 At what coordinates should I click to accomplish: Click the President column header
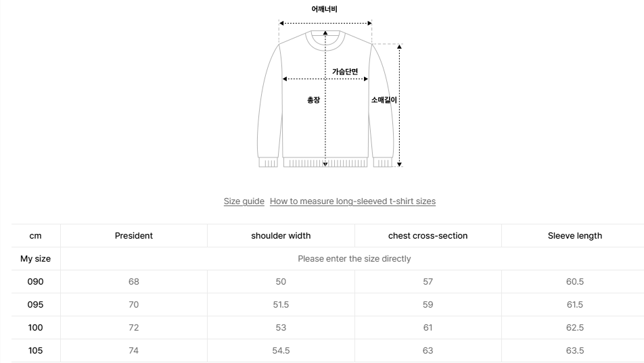133,236
